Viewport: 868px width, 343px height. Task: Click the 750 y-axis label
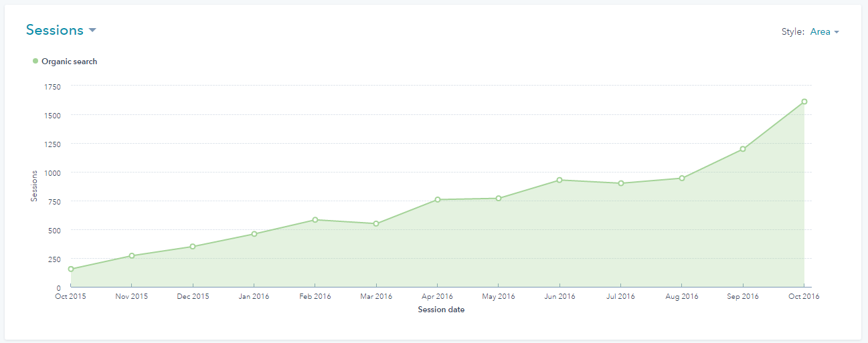coord(55,201)
